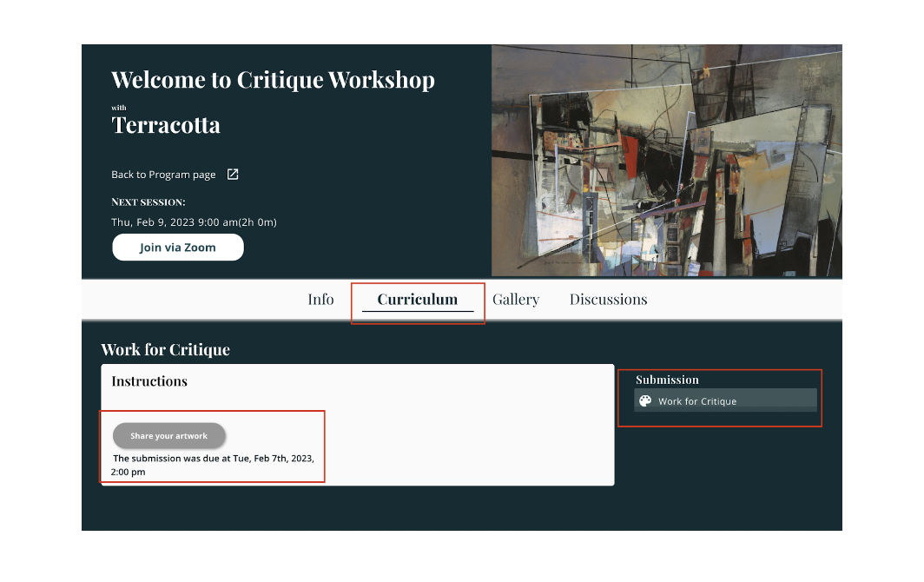The width and height of the screenshot is (924, 582).
Task: Select Work for Critique in Submission list
Action: coord(725,400)
